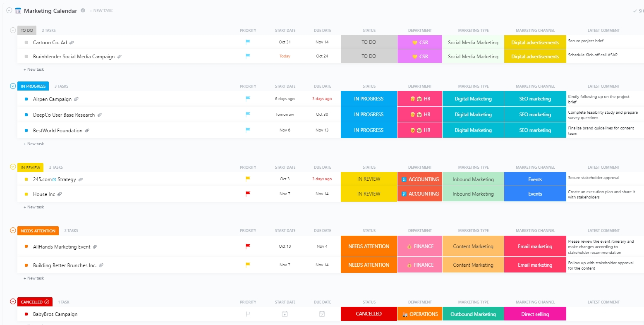The height and width of the screenshot is (325, 644).
Task: Click the empty priority flag for BabyBros Campaign
Action: 248,314
